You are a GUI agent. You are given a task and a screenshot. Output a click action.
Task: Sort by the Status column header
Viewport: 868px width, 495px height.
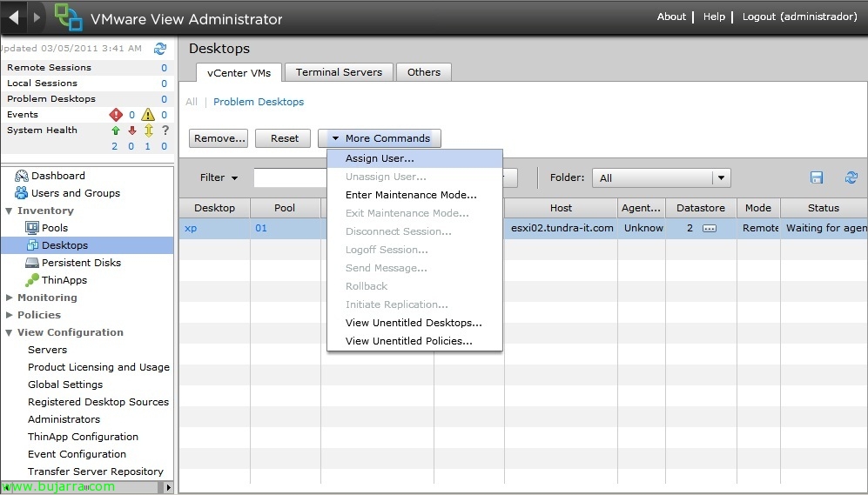tap(824, 208)
